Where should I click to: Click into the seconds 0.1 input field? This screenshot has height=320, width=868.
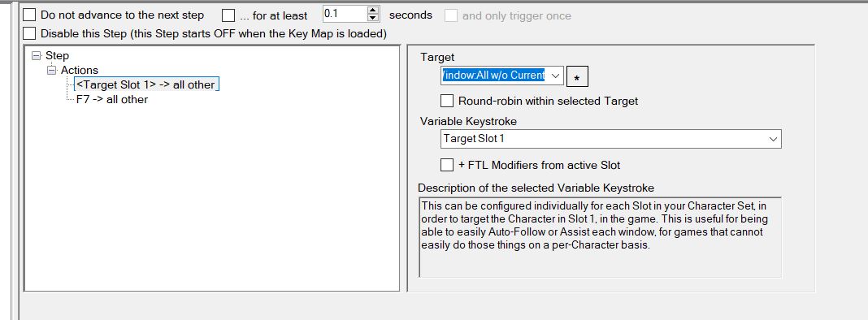[345, 14]
